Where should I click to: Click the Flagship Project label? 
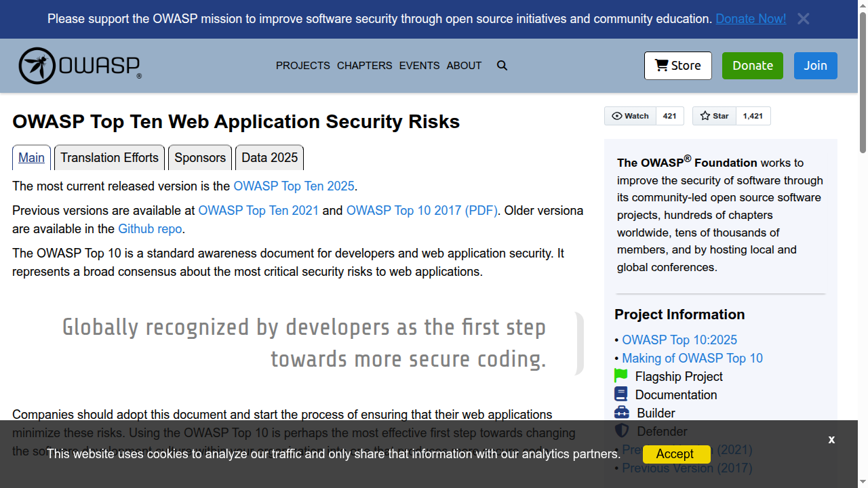pos(679,376)
